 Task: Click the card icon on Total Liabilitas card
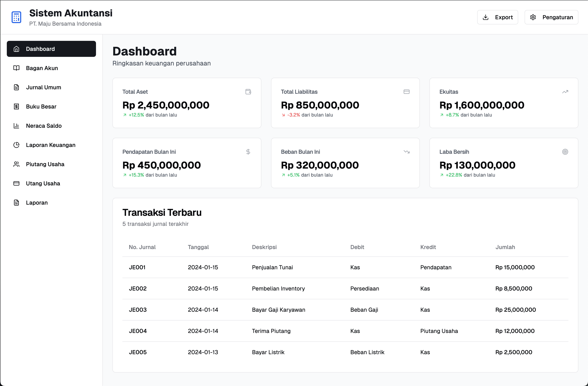pos(407,92)
